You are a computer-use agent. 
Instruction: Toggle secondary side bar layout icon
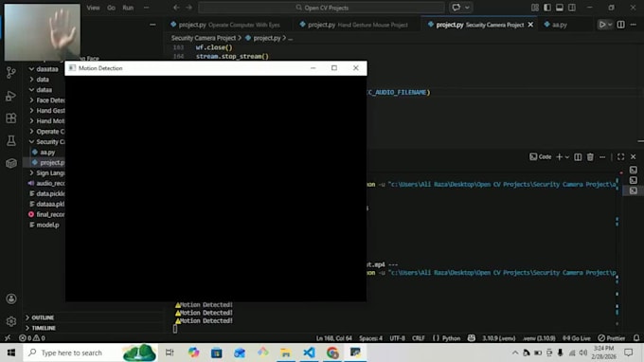[572, 8]
